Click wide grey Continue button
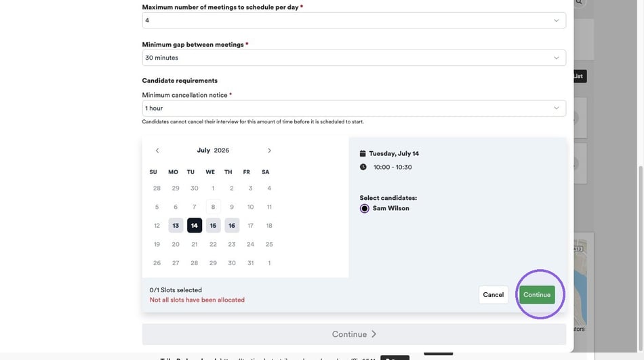Viewport: 644px width, 360px height. click(x=354, y=334)
